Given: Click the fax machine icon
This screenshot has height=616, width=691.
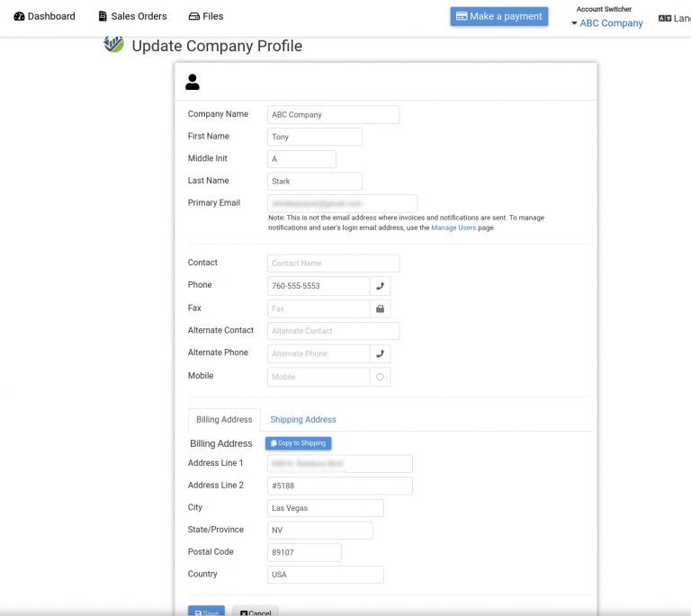Looking at the screenshot, I should click(380, 308).
